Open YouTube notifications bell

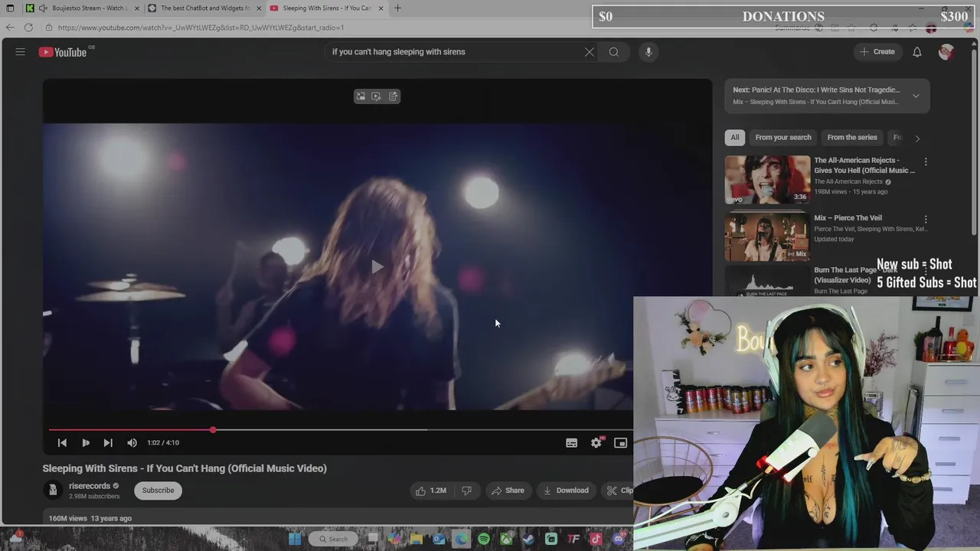(x=917, y=52)
